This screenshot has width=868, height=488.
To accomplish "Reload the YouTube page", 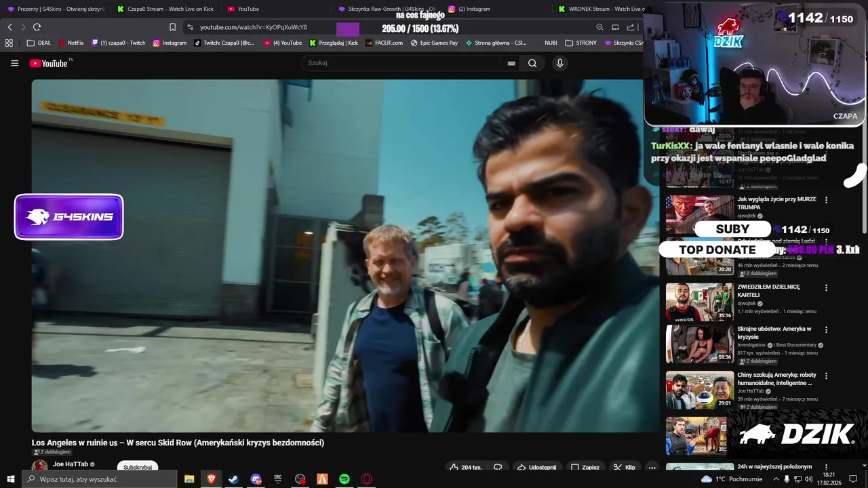I will tap(37, 27).
